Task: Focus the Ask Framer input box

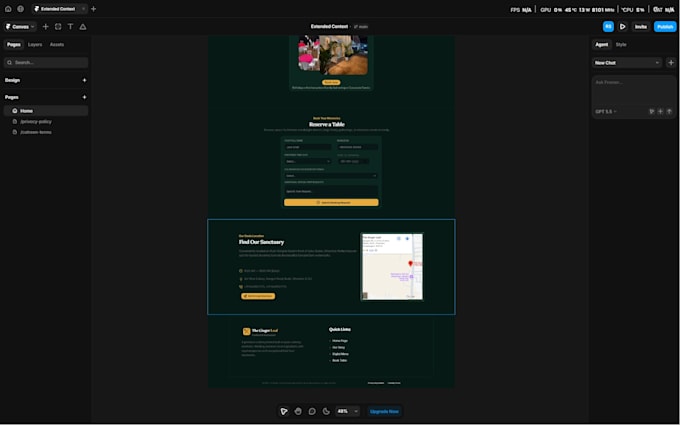Action: coord(634,91)
